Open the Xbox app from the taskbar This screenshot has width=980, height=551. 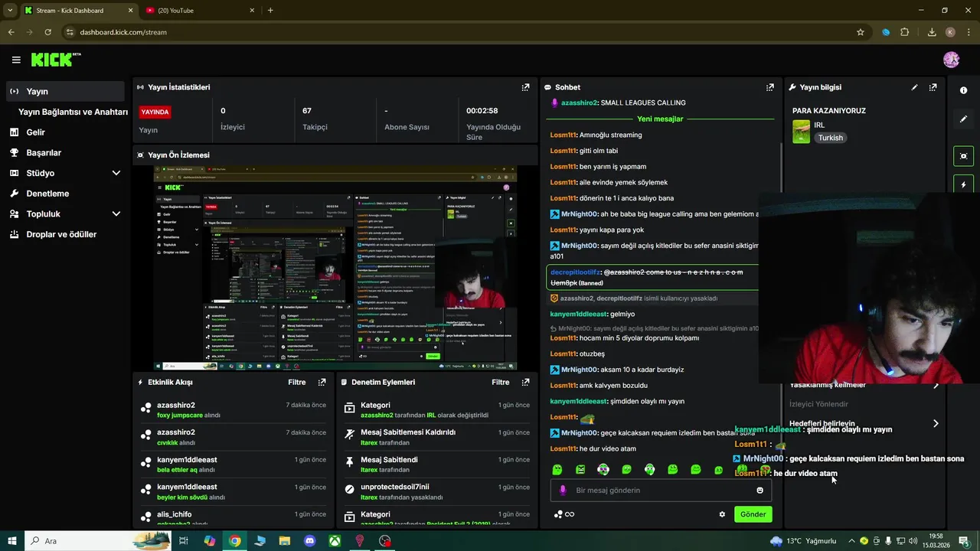(x=335, y=541)
